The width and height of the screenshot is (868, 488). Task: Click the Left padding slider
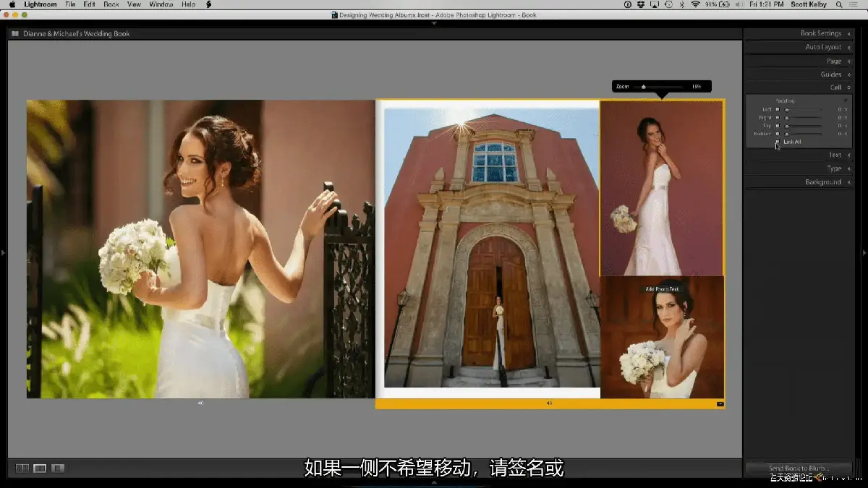803,110
